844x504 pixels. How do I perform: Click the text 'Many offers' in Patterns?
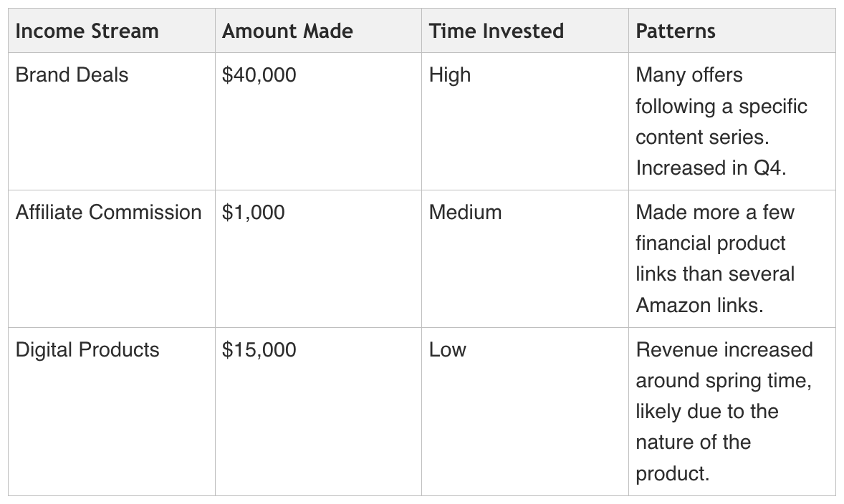point(689,75)
